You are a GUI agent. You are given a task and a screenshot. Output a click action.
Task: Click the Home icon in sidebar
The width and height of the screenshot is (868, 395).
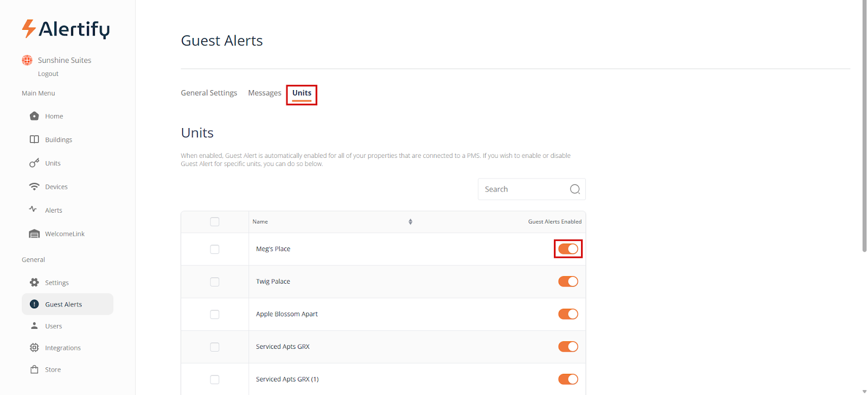coord(34,116)
